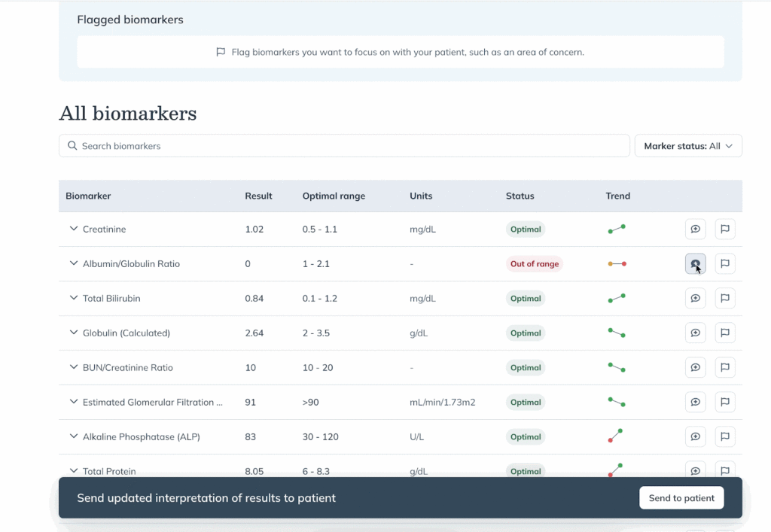Viewport: 771px width, 532px height.
Task: Expand Estimated Glomerular Filtration row
Action: (73, 401)
